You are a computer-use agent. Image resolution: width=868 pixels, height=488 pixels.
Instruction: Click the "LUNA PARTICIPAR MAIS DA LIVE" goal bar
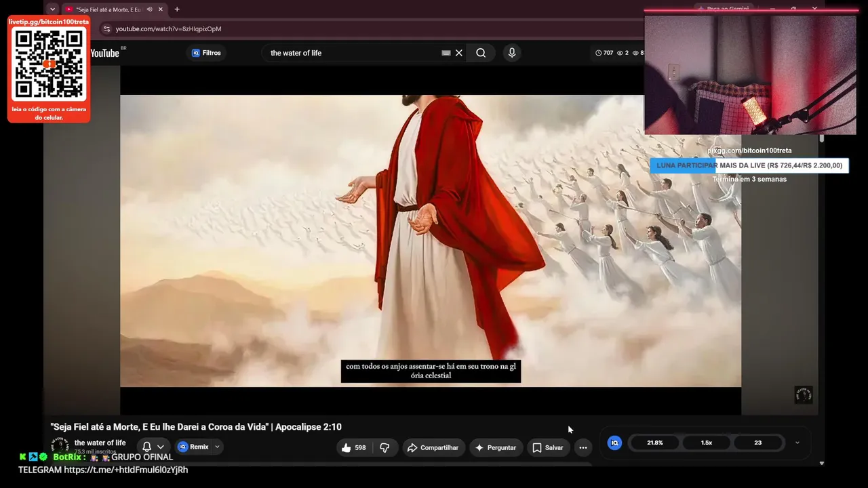pyautogui.click(x=749, y=165)
